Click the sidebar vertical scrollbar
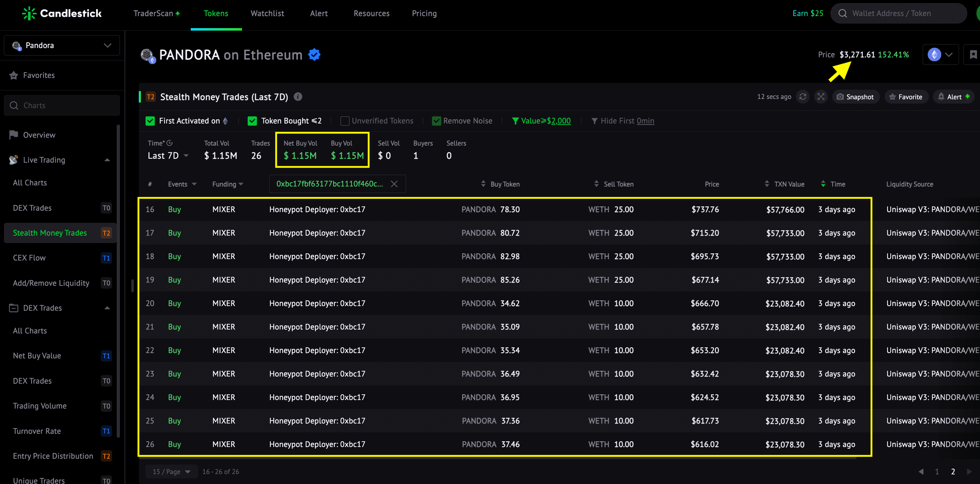Image resolution: width=980 pixels, height=484 pixels. pyautogui.click(x=118, y=281)
